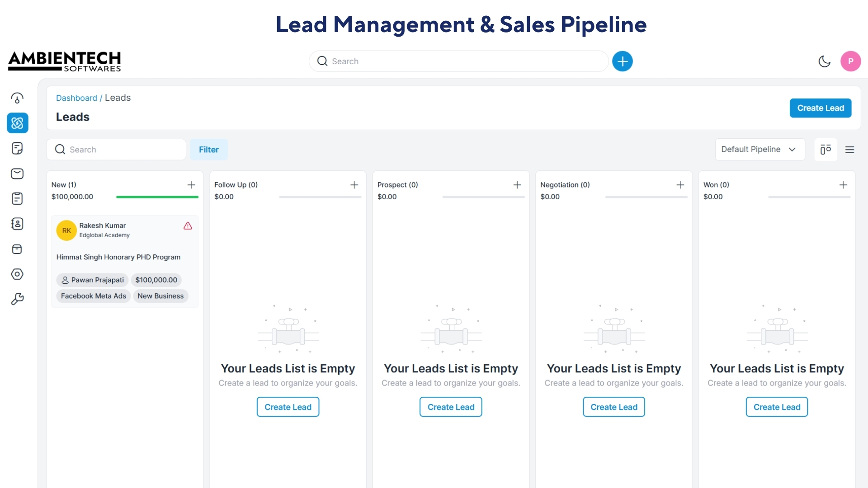868x488 pixels.
Task: Select the highlighted Leads pipeline icon
Action: pyautogui.click(x=17, y=123)
